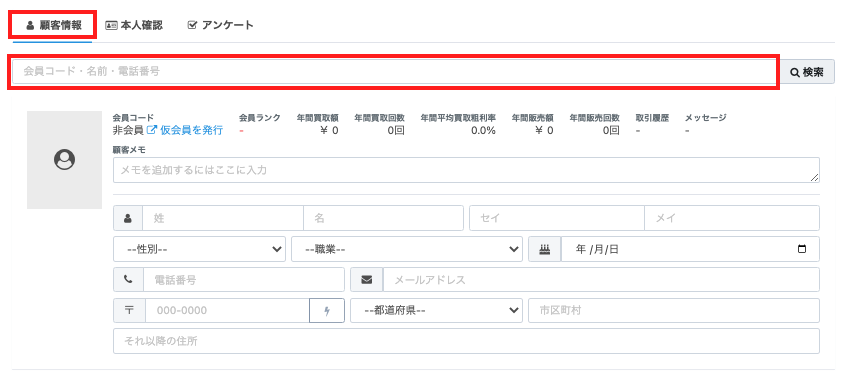This screenshot has width=851, height=371.
Task: Click the 年間買取回数 label
Action: tap(379, 117)
